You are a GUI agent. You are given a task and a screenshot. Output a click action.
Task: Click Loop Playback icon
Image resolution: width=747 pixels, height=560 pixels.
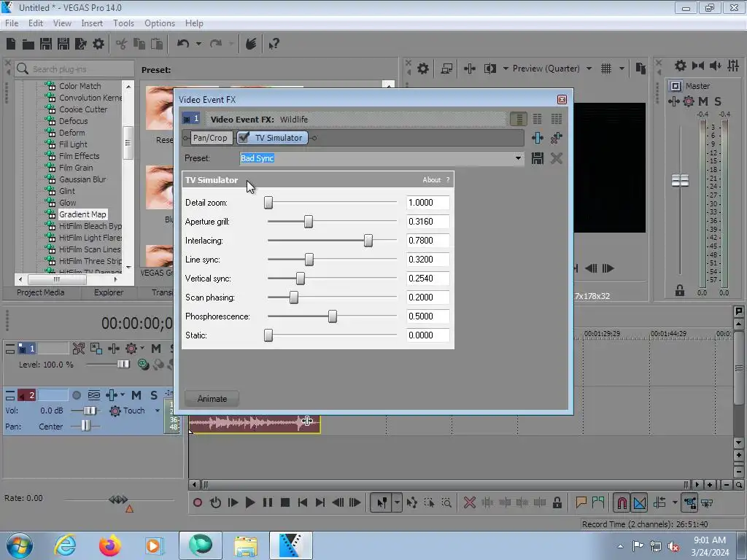coord(215,502)
